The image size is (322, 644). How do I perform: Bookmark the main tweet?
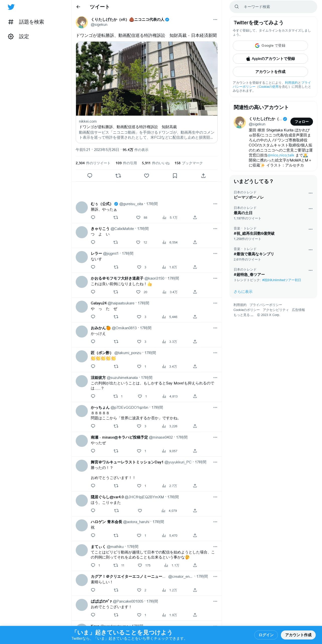tap(175, 176)
